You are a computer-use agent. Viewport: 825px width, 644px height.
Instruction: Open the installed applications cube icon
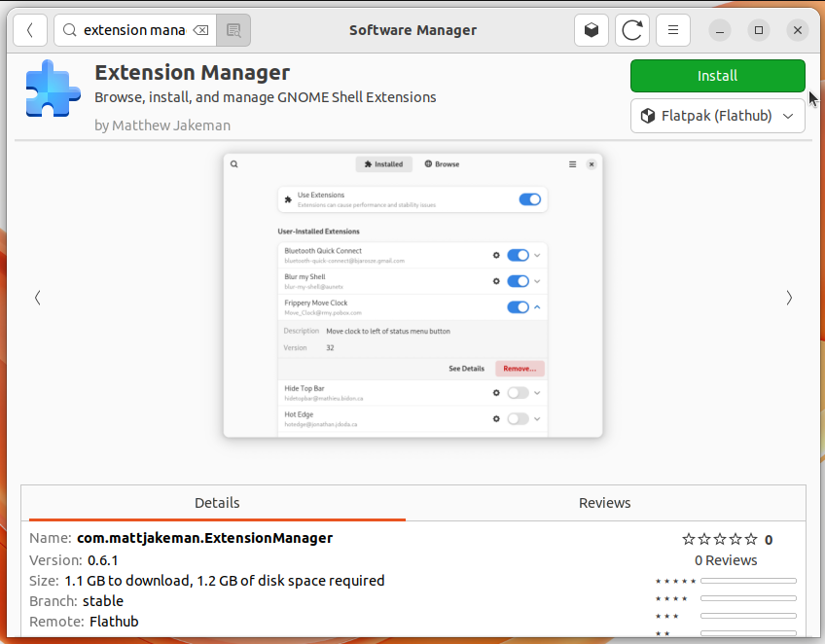click(x=592, y=30)
